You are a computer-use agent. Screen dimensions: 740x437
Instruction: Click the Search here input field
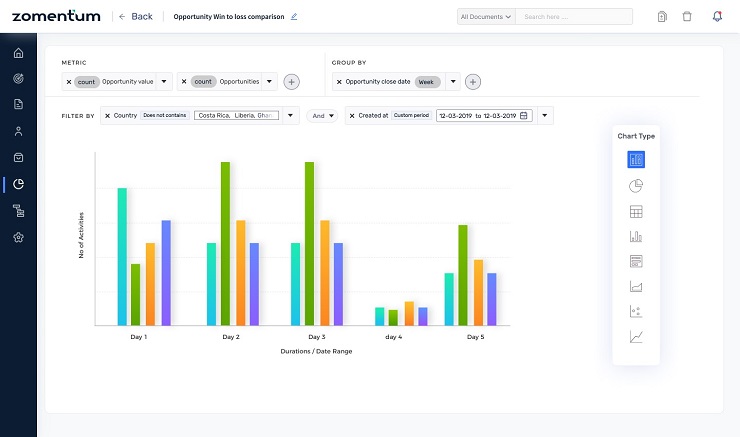577,17
